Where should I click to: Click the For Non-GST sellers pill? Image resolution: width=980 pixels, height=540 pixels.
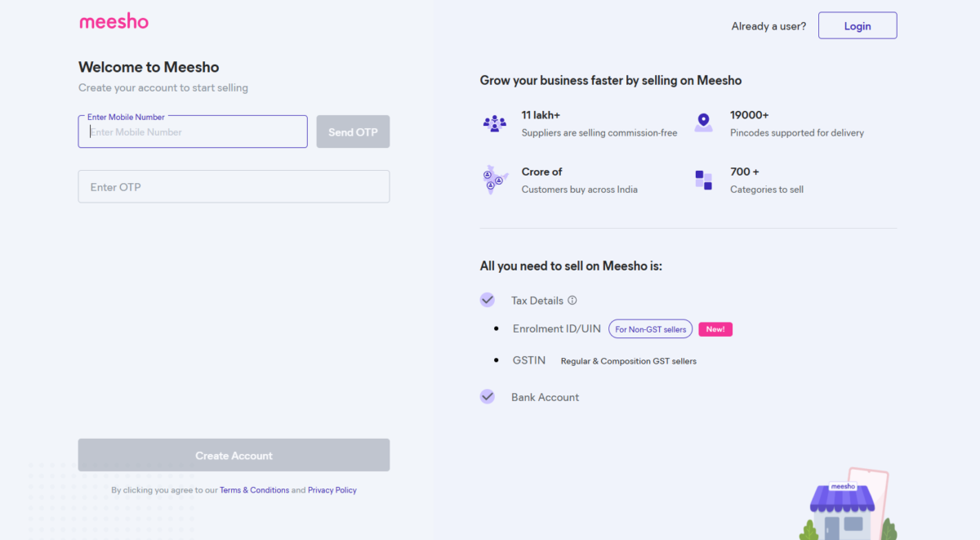pyautogui.click(x=651, y=329)
